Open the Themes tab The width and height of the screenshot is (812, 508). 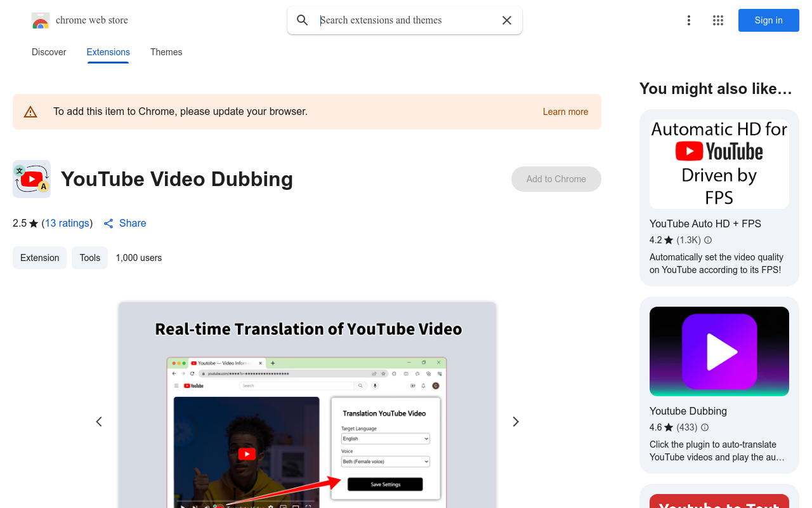point(166,52)
